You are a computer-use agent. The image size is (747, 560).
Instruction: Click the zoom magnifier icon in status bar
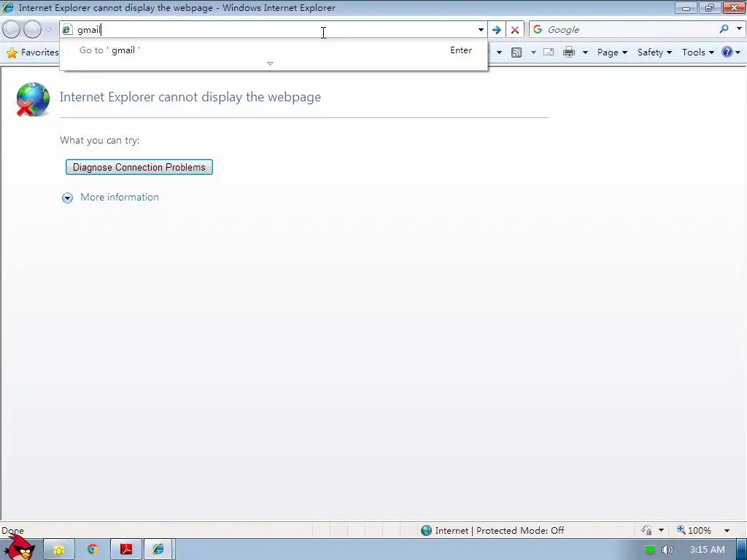[x=681, y=530]
